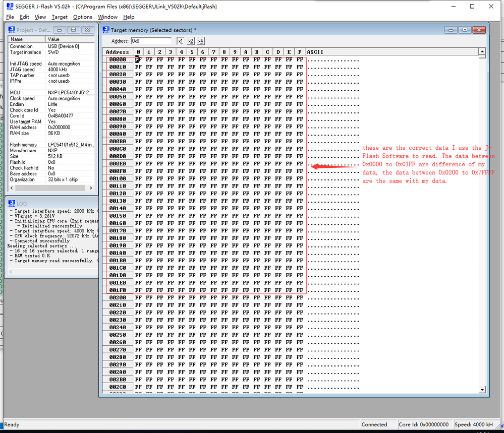Select address row 00200
Screen dimensions: 504x433
click(x=118, y=298)
